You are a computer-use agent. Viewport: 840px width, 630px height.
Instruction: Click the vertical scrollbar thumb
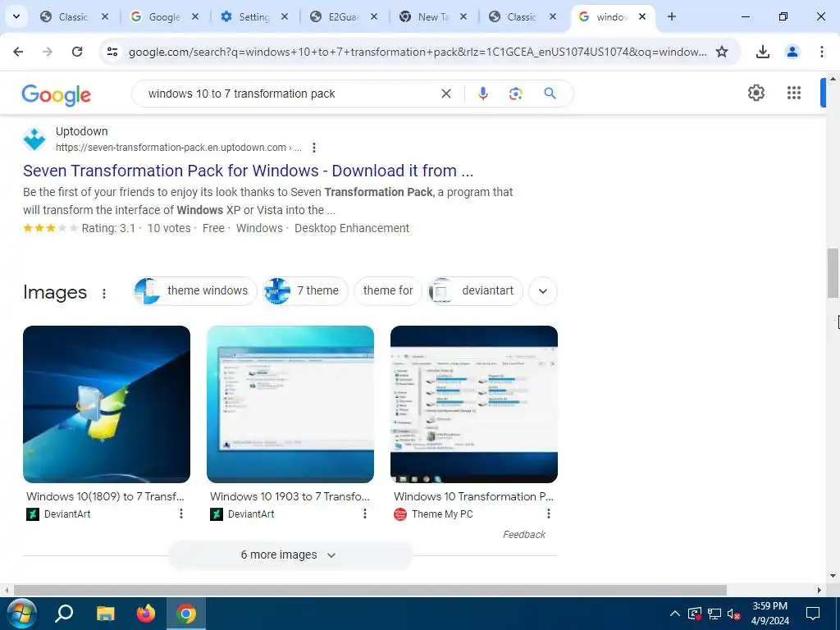pyautogui.click(x=833, y=272)
